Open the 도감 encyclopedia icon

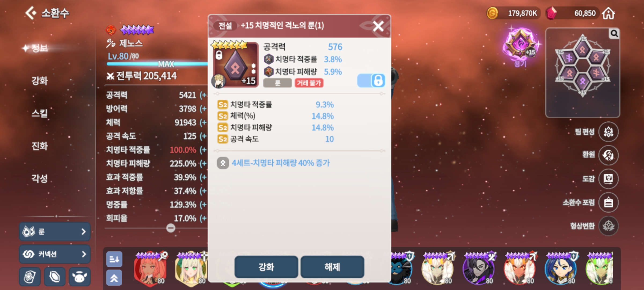(x=608, y=179)
